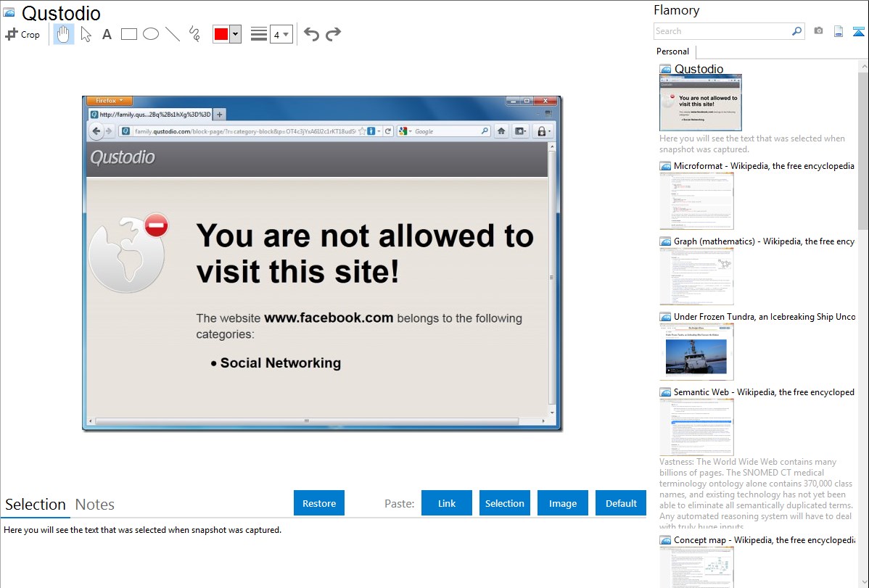
Task: Open the Personal tab
Action: (673, 51)
